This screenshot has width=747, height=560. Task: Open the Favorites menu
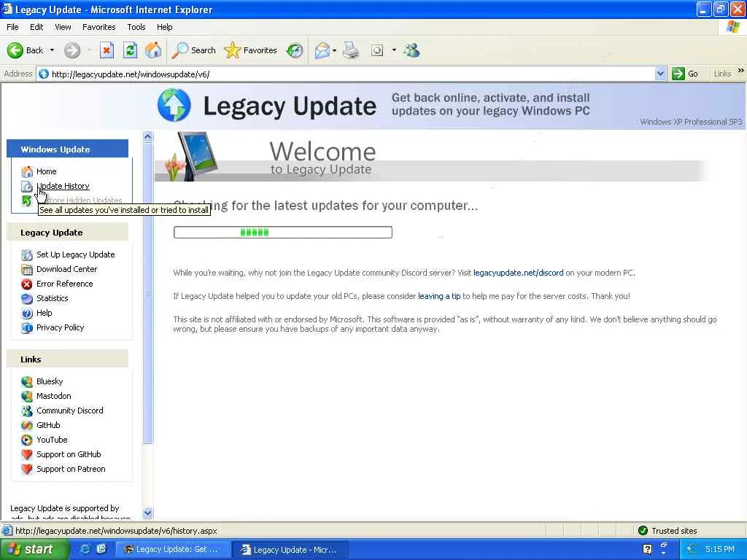tap(98, 27)
